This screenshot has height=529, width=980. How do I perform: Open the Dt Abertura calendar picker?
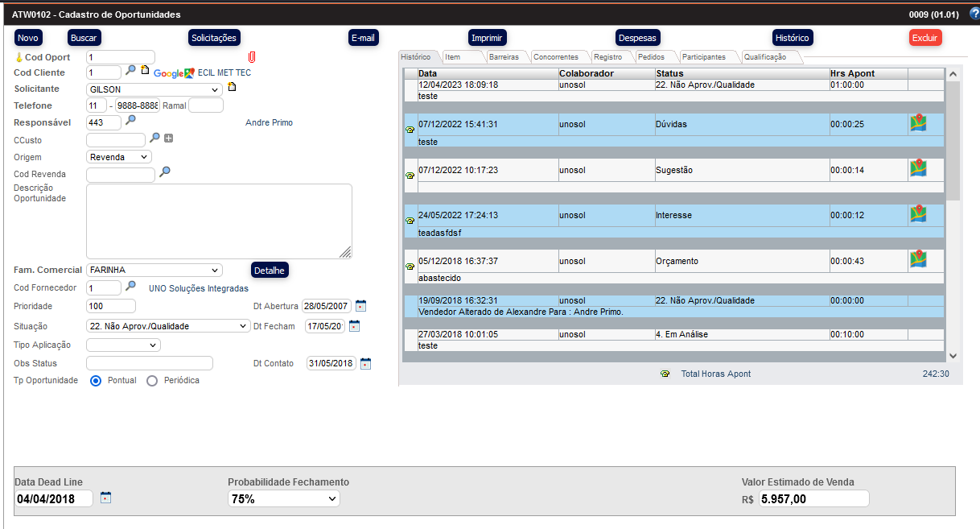(360, 305)
